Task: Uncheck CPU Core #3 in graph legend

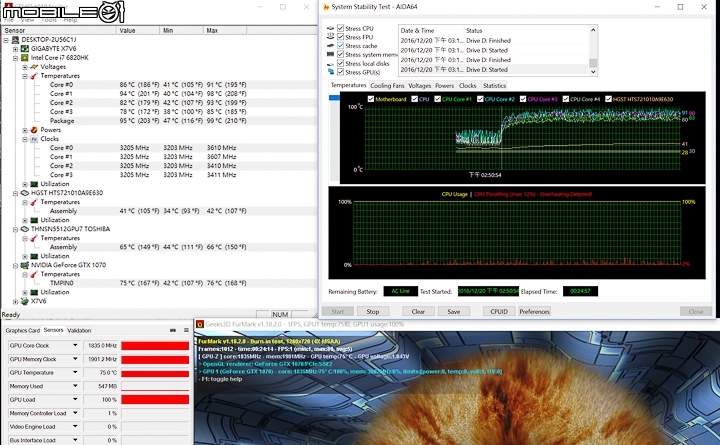Action: [523, 99]
